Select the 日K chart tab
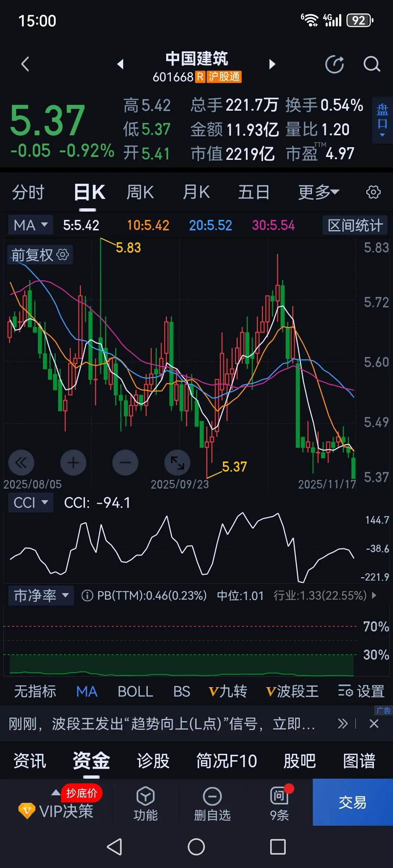The image size is (393, 868). [89, 192]
